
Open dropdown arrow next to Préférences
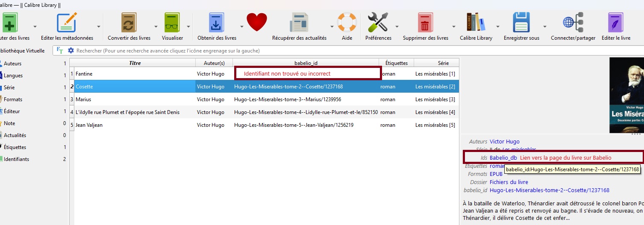point(397,26)
